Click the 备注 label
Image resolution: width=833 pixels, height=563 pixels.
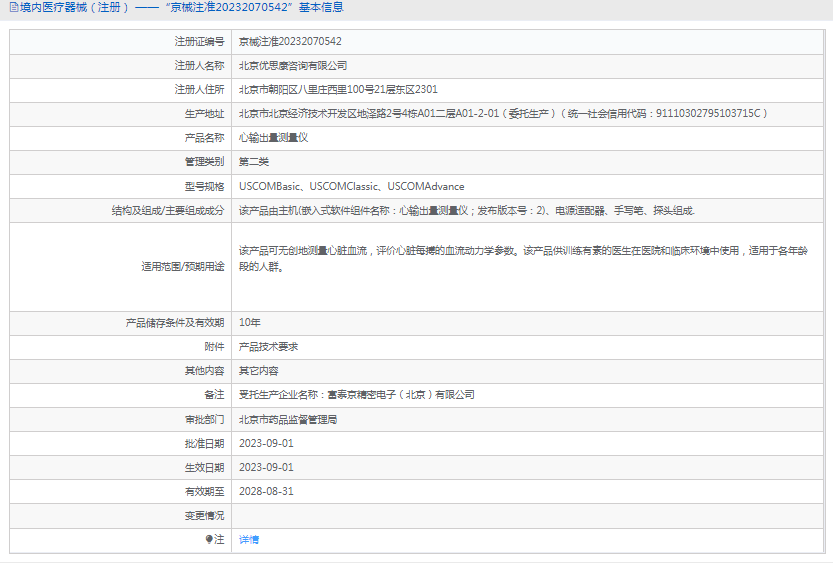coord(214,395)
